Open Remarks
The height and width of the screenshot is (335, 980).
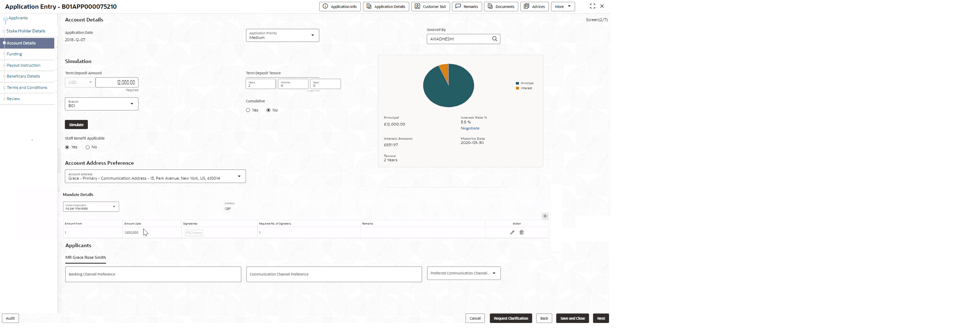pos(467,7)
